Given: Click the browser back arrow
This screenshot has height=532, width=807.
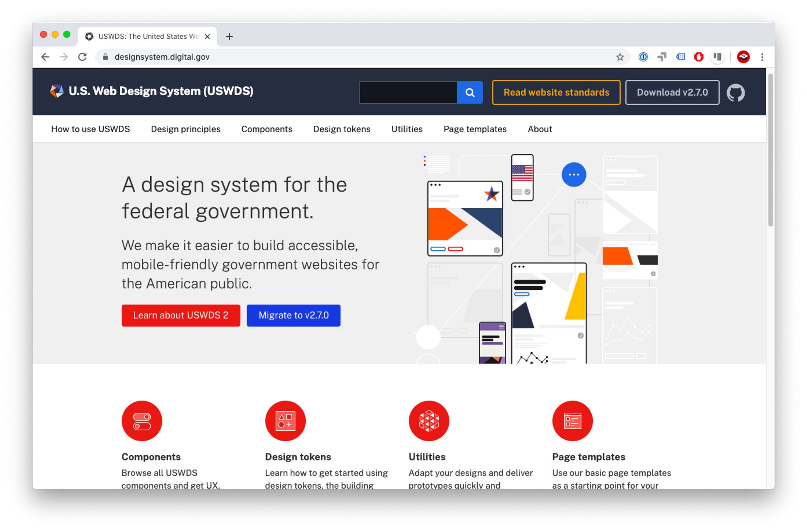Looking at the screenshot, I should [x=45, y=57].
